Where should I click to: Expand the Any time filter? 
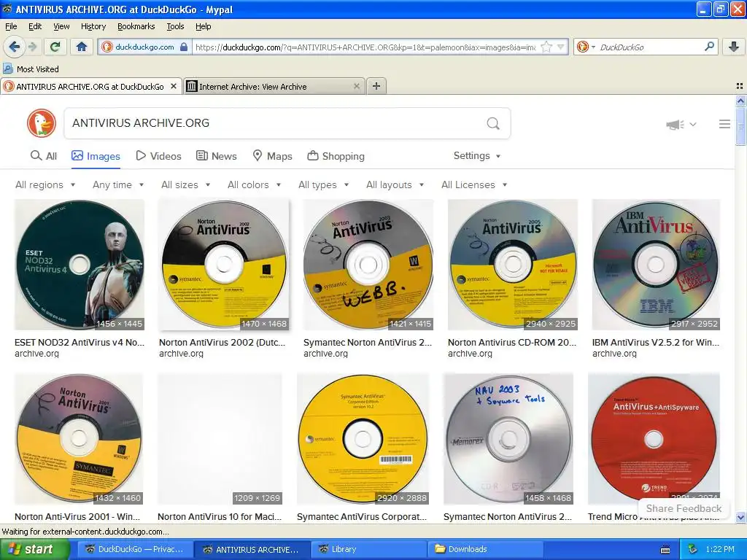118,184
